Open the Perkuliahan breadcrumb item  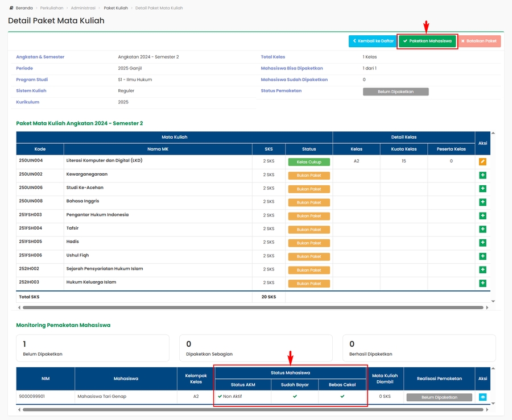51,8
